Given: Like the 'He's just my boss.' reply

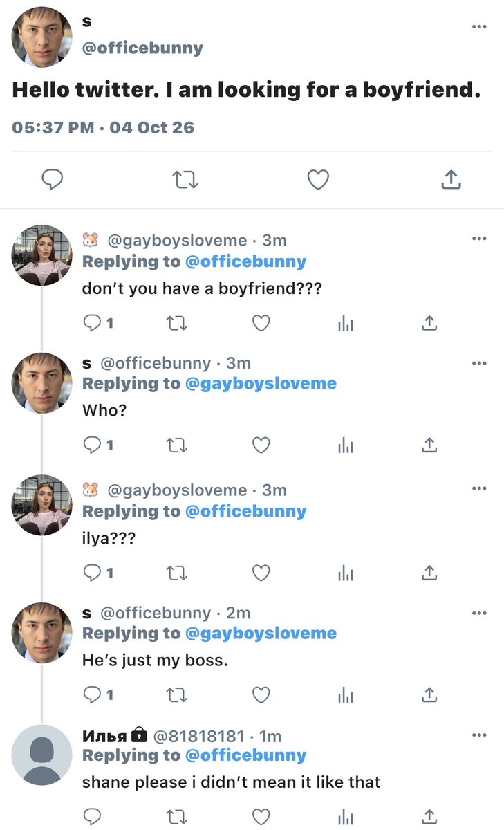Looking at the screenshot, I should point(261,694).
